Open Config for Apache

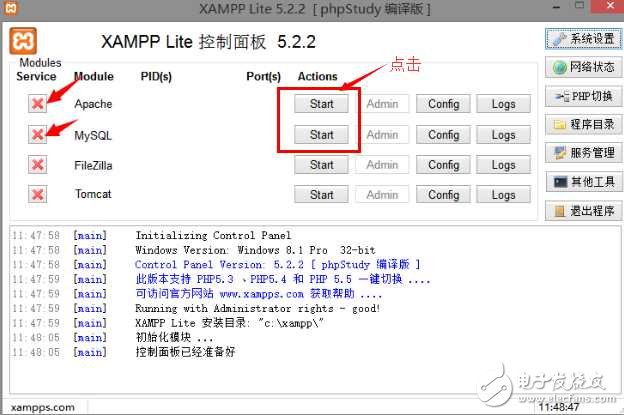tap(443, 104)
